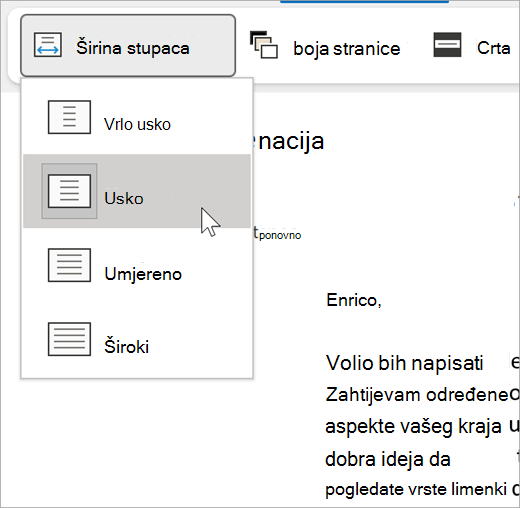Click the text 'Zahtijevam određene'

(x=417, y=395)
